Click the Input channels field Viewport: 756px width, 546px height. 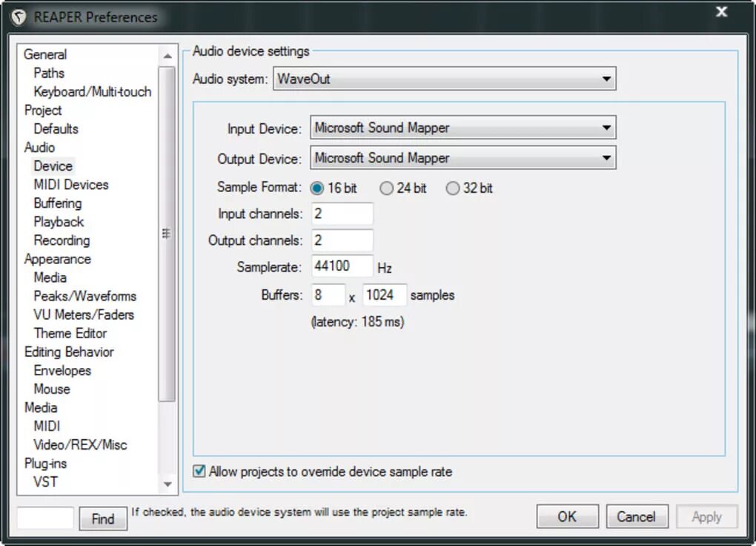(342, 214)
